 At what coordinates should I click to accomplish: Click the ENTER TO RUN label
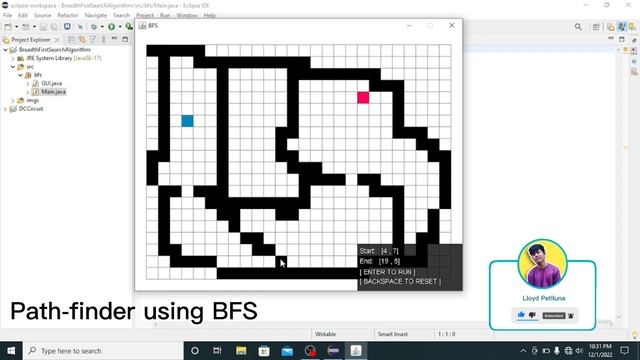387,272
